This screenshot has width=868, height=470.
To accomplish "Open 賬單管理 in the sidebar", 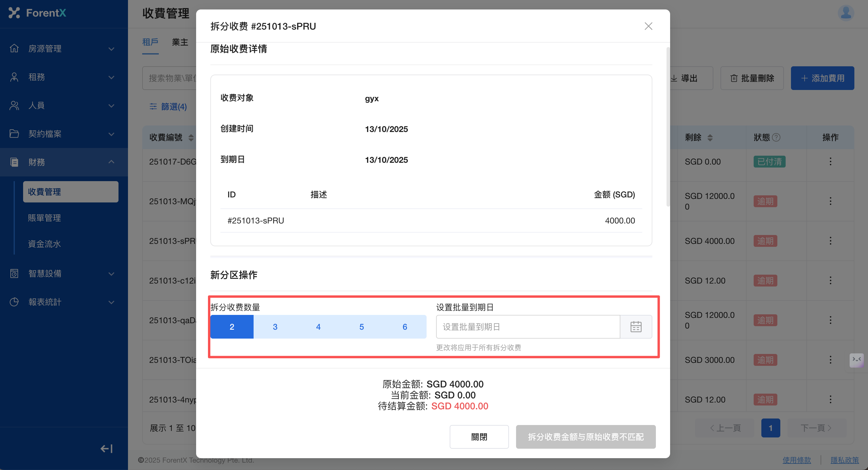I will [x=44, y=218].
